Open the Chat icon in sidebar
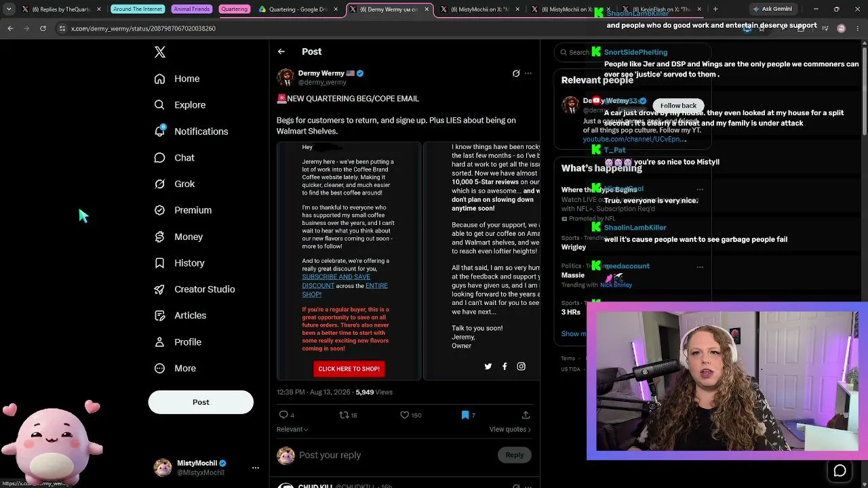The height and width of the screenshot is (488, 868). pos(159,158)
